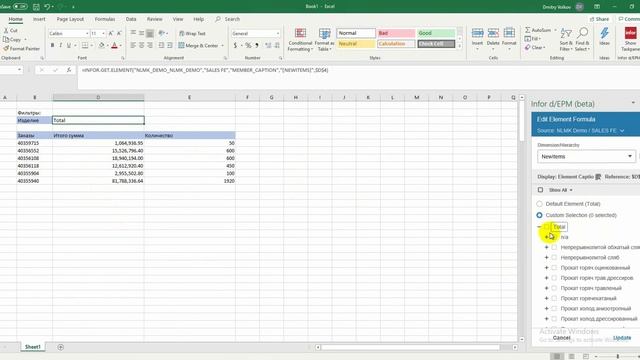The width and height of the screenshot is (640, 360).
Task: Open Conditional Formatting menu
Action: [x=300, y=40]
